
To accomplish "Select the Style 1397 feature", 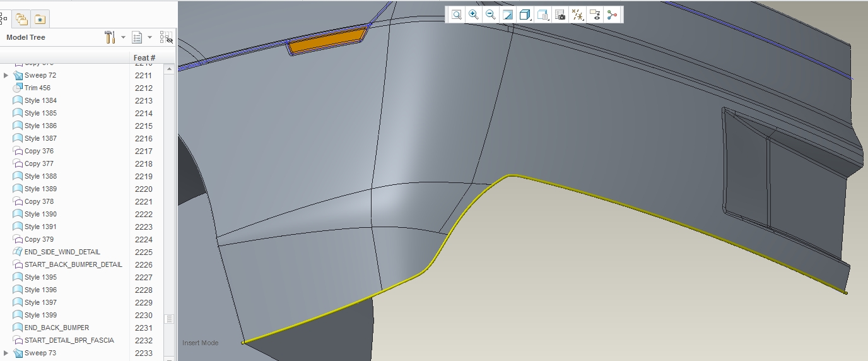I will click(40, 302).
